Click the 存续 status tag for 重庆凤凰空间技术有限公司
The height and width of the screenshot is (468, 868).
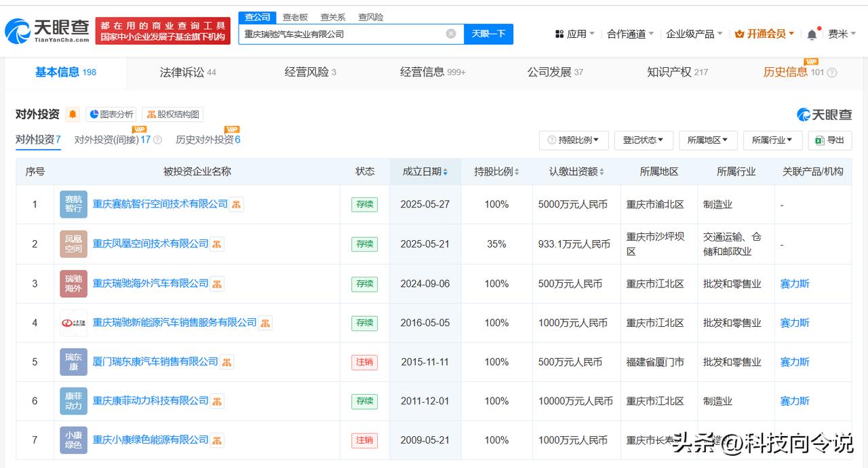pos(364,244)
